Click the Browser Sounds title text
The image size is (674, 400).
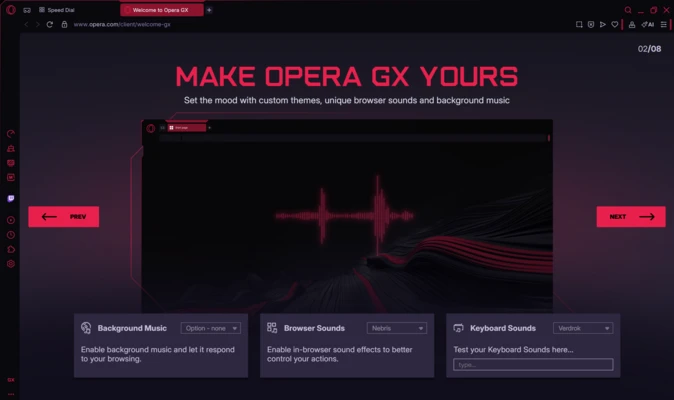(314, 328)
